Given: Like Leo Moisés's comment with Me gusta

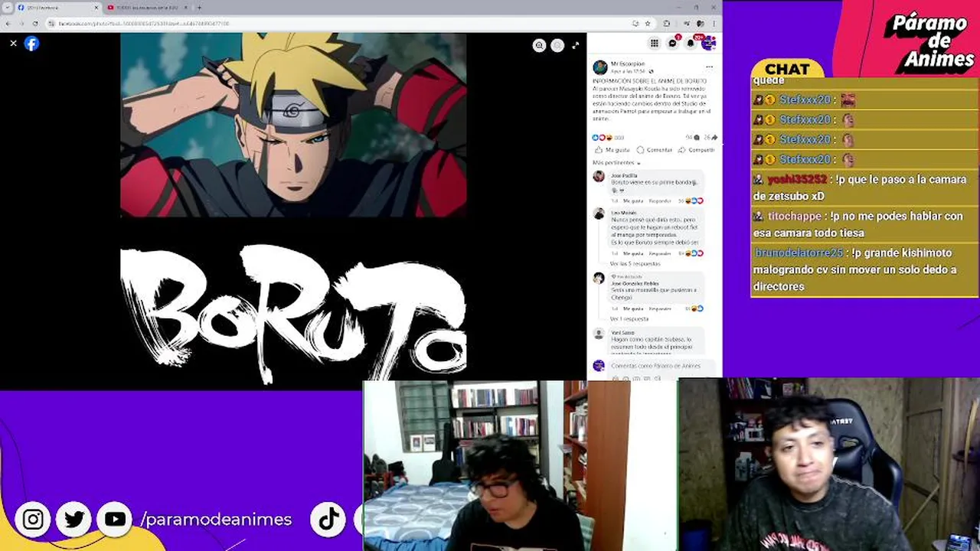Looking at the screenshot, I should click(633, 253).
